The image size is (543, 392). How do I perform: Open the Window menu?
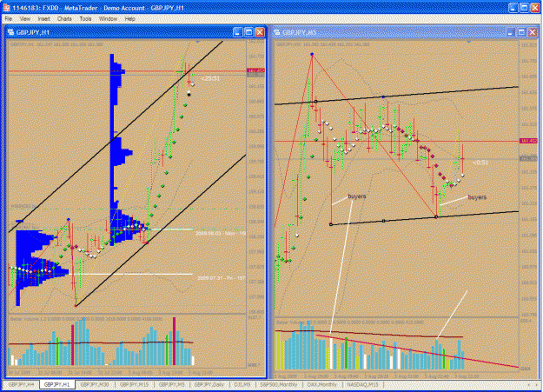click(x=108, y=19)
